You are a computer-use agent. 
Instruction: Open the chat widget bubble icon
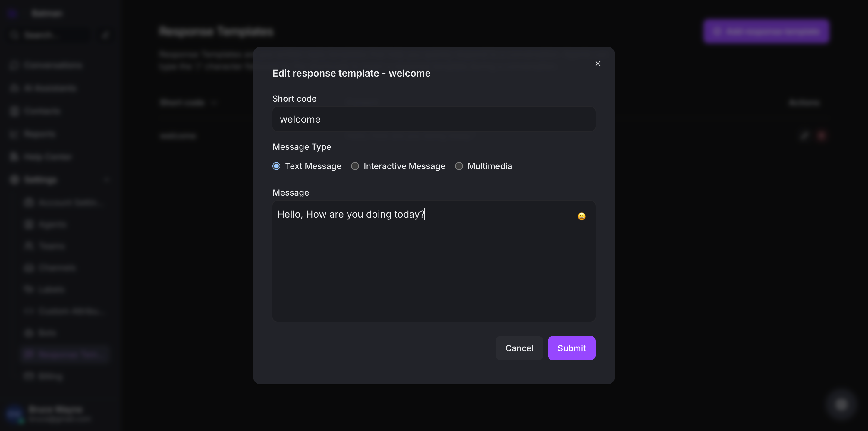coord(841,404)
